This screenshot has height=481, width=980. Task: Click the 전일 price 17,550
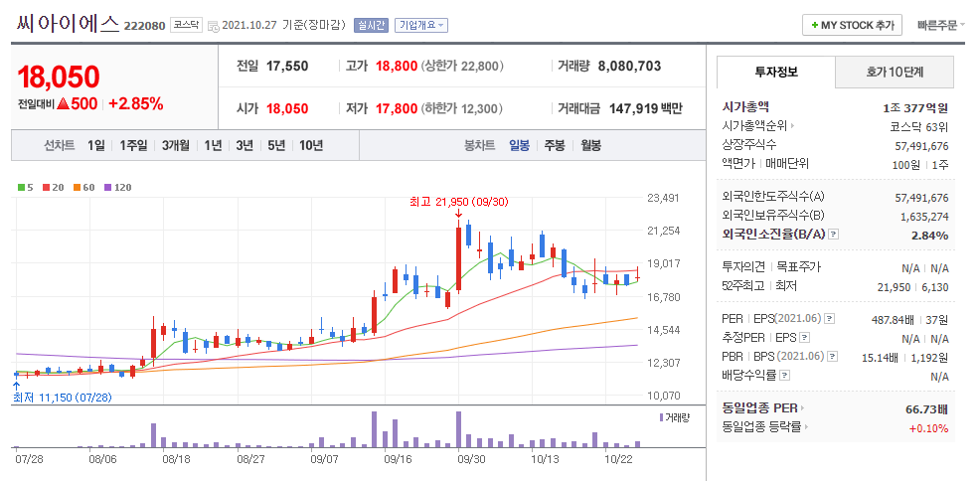tap(287, 67)
